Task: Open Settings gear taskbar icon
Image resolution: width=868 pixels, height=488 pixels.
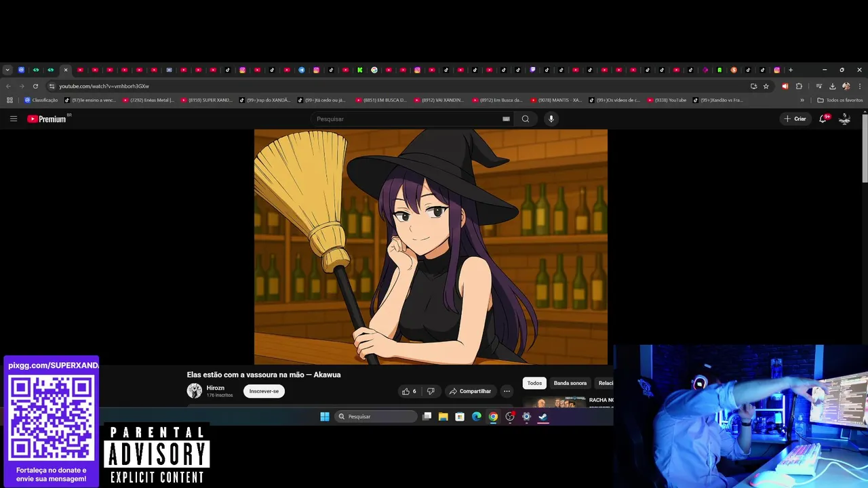Action: point(526,416)
